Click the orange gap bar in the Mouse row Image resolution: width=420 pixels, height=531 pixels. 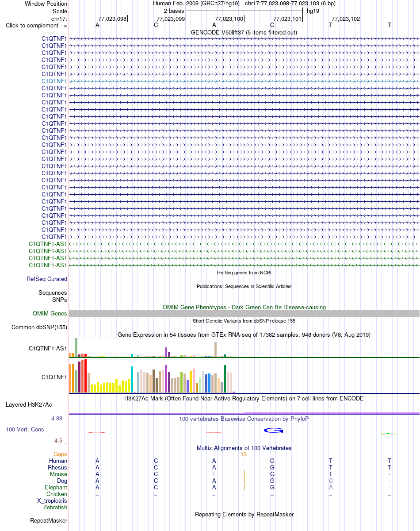pos(244,474)
